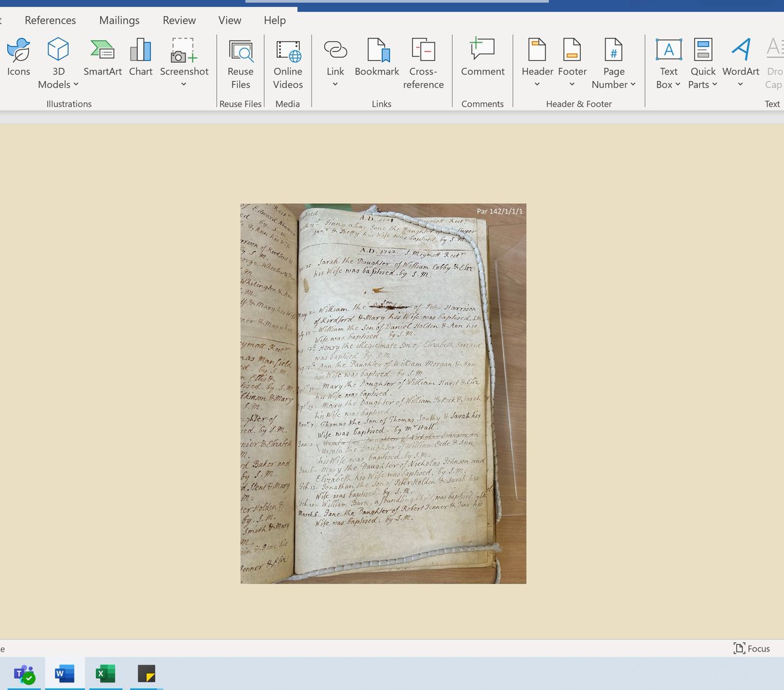Image resolution: width=784 pixels, height=690 pixels.
Task: Insert Online Videos
Action: tap(287, 62)
